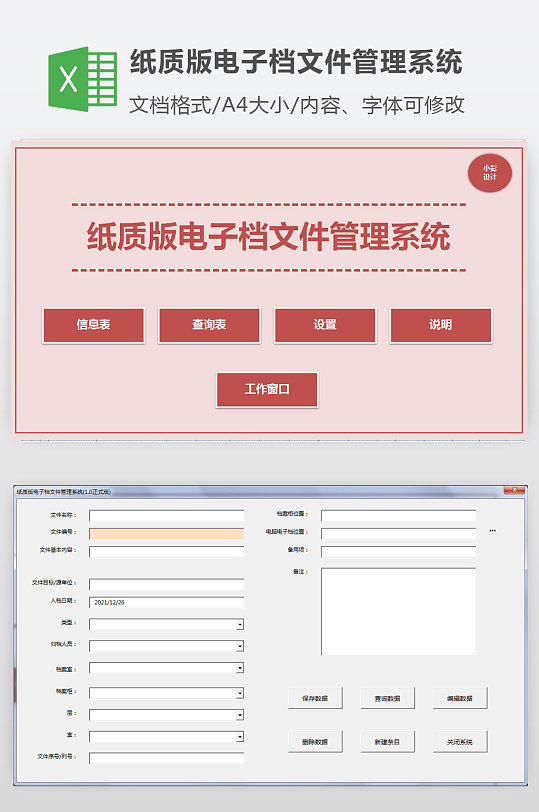Click inside the 备注 notes text area
The height and width of the screenshot is (812, 539).
[x=399, y=612]
